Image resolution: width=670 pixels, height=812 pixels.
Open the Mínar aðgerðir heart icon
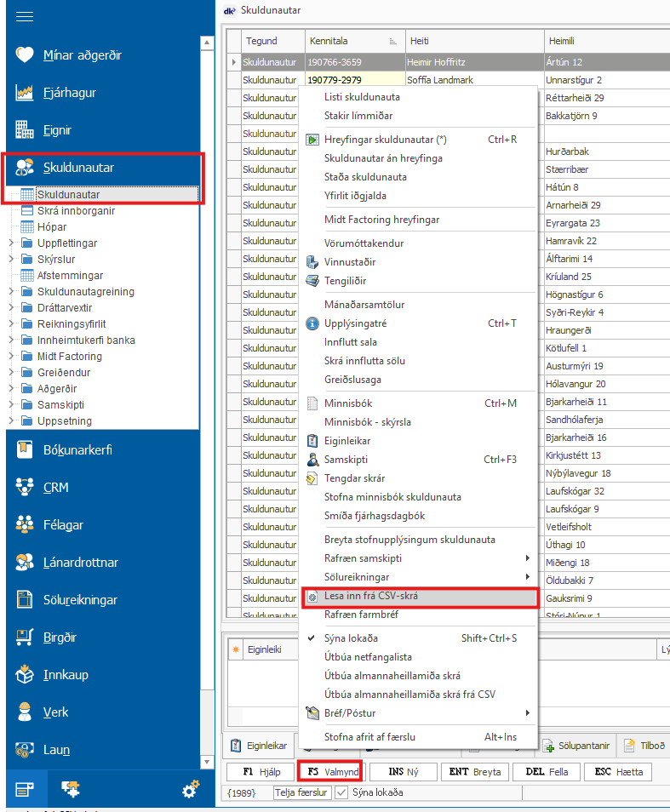coord(25,55)
